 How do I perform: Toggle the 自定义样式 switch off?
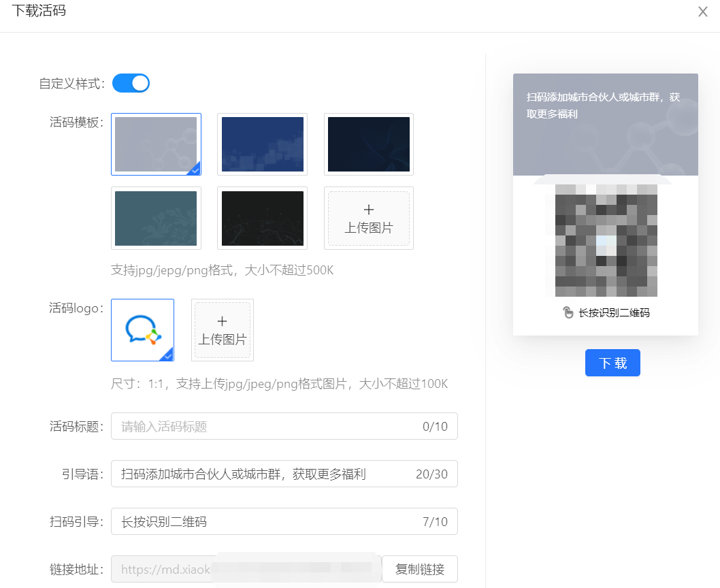(x=131, y=83)
